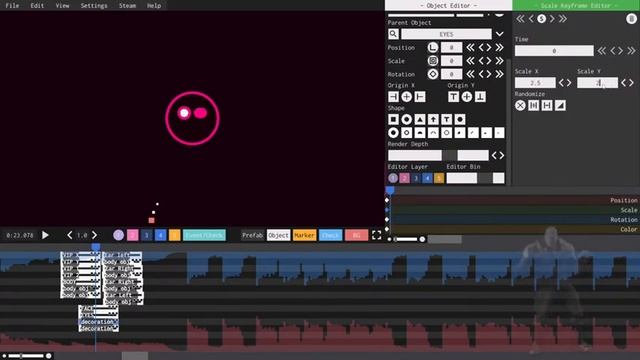Open the View menu
Viewport: 640px width, 360px height.
pos(62,5)
